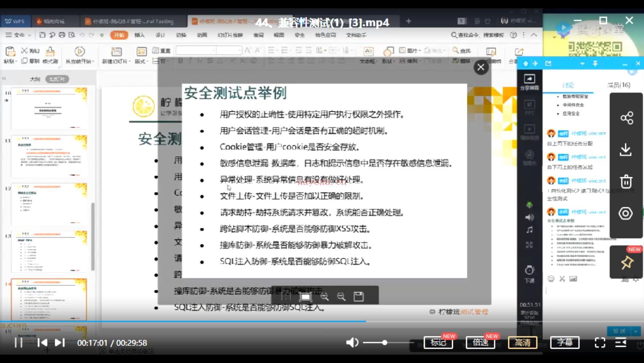
Task: Mute the video player volume
Action: pyautogui.click(x=352, y=343)
